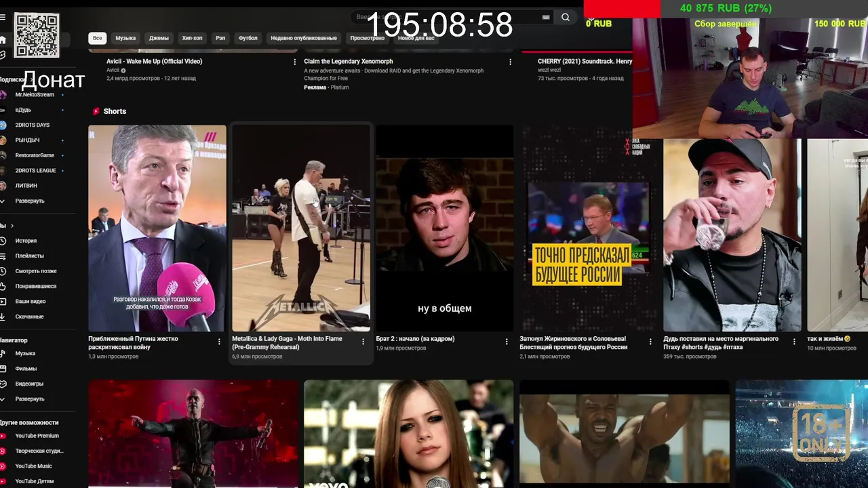Open the Avril Lavigne video thumbnail
The height and width of the screenshot is (488, 868).
pos(409,434)
